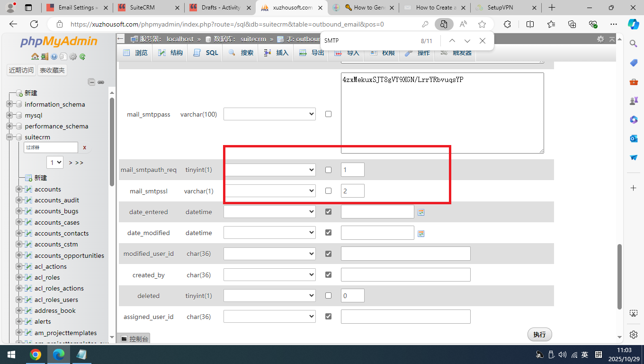This screenshot has height=364, width=644.
Task: Open function dropdown for mail_smtpauth_req
Action: [x=269, y=170]
